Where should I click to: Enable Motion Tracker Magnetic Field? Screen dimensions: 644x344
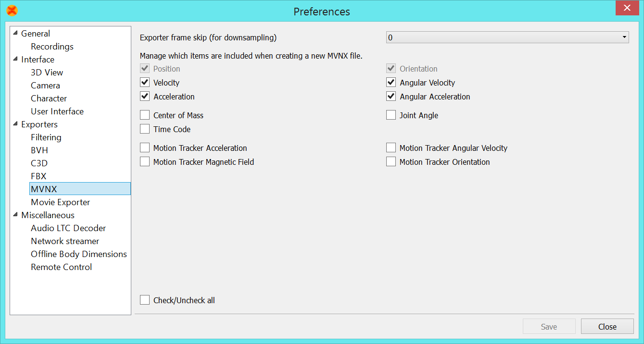(x=145, y=162)
